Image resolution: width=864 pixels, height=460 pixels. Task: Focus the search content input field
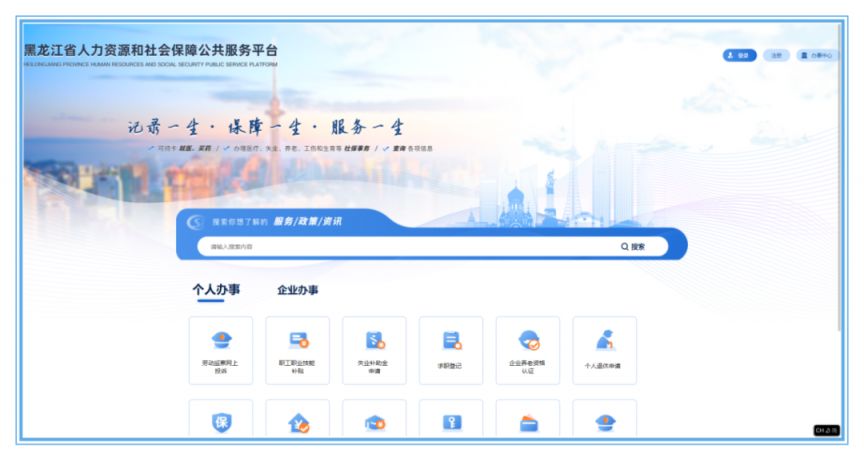coord(400,246)
